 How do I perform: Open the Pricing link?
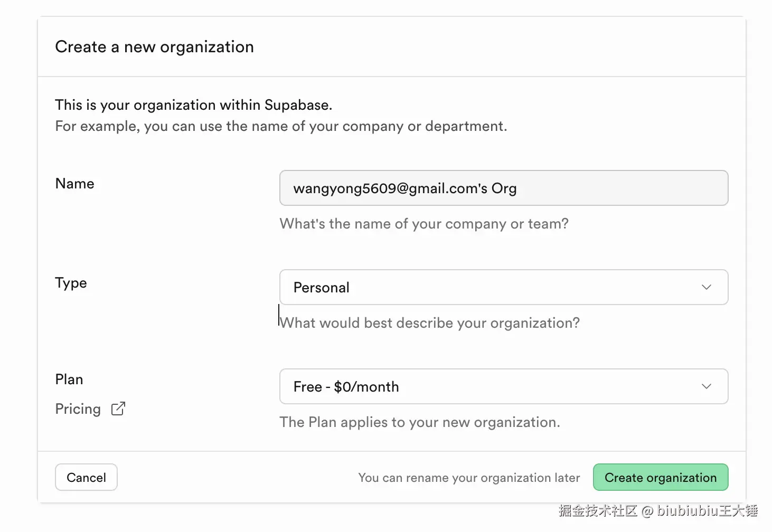[78, 409]
